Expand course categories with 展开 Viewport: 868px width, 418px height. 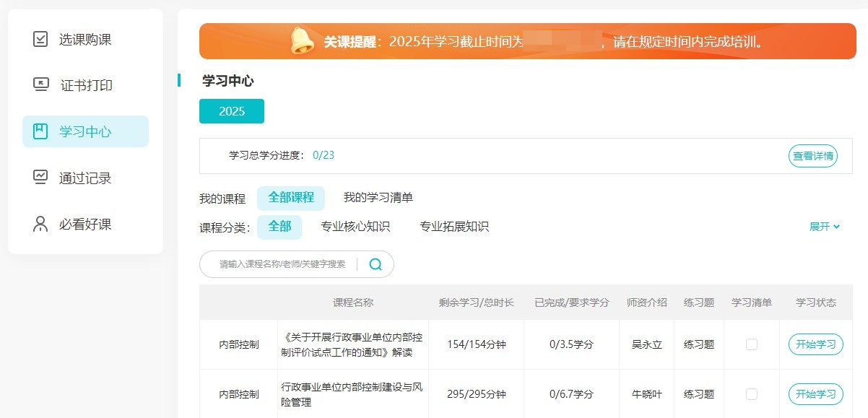point(825,227)
